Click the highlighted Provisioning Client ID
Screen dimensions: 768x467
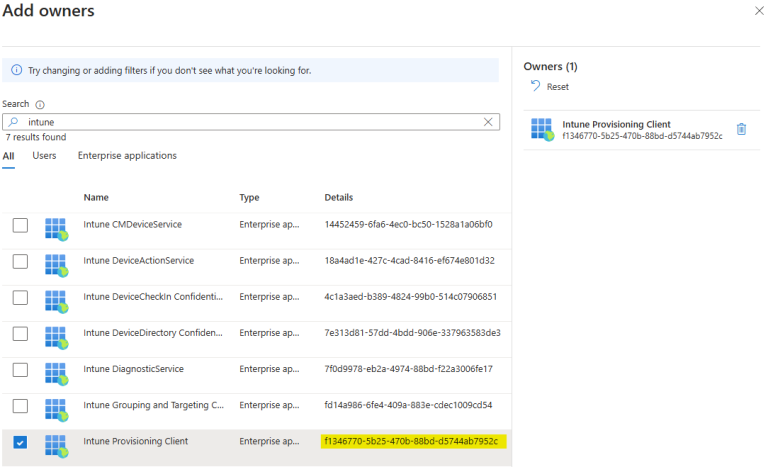410,441
